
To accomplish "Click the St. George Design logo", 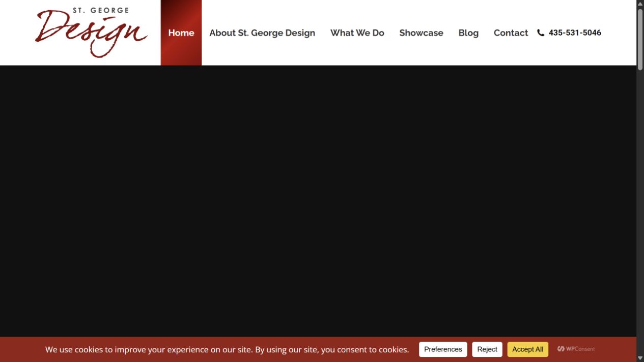I will [92, 32].
